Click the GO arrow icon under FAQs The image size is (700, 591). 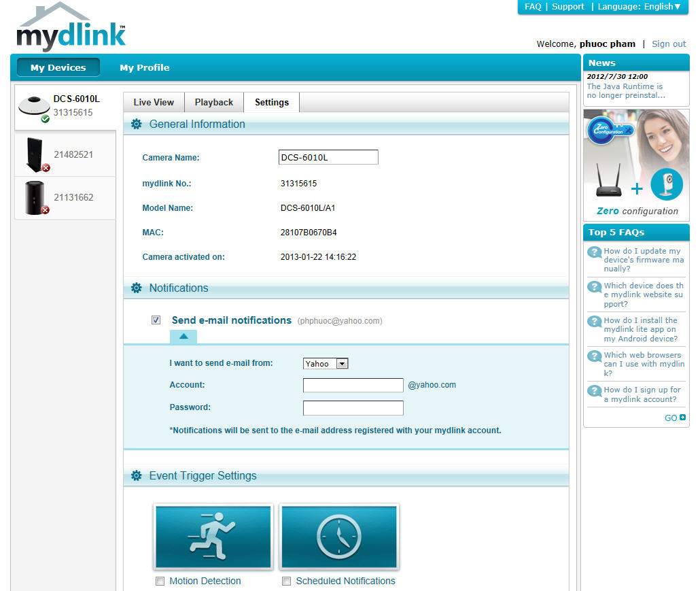(682, 418)
